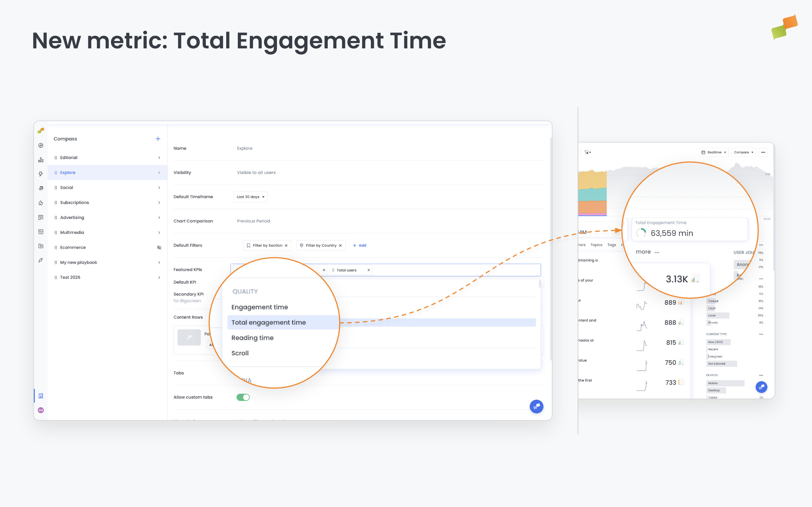
Task: Click the more link under Total Engagement Time
Action: [643, 252]
